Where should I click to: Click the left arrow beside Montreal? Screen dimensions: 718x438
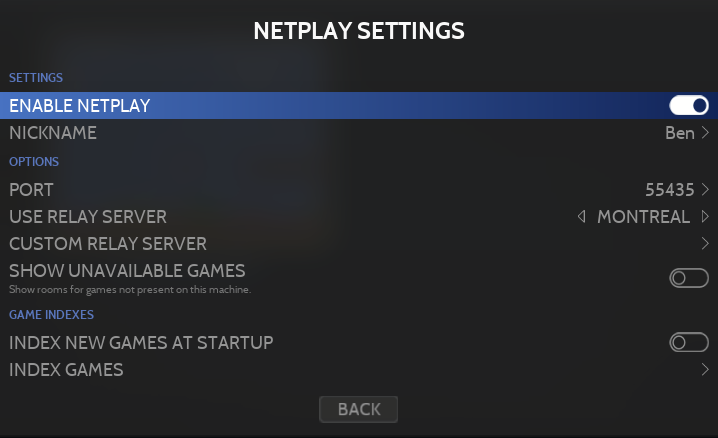point(582,217)
